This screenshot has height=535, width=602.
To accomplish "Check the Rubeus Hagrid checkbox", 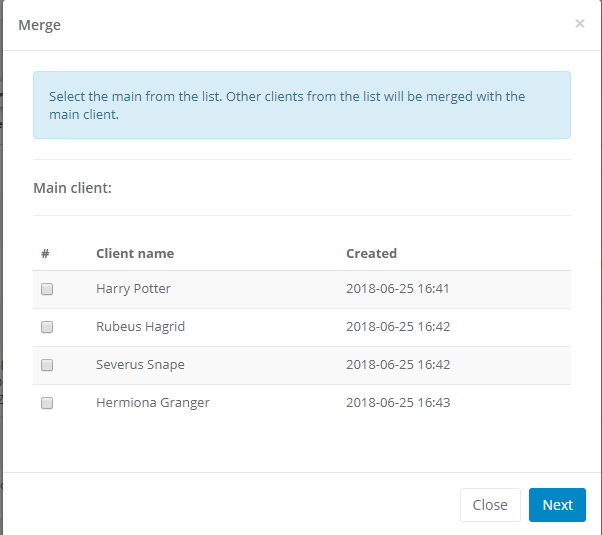I will (47, 327).
